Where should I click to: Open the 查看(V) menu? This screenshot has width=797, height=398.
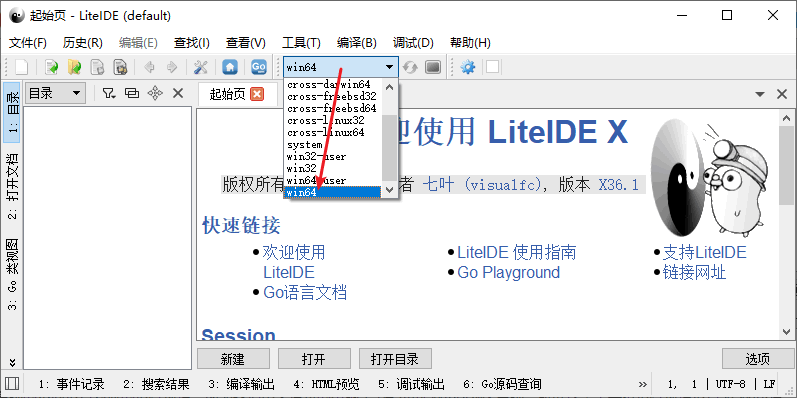(246, 43)
